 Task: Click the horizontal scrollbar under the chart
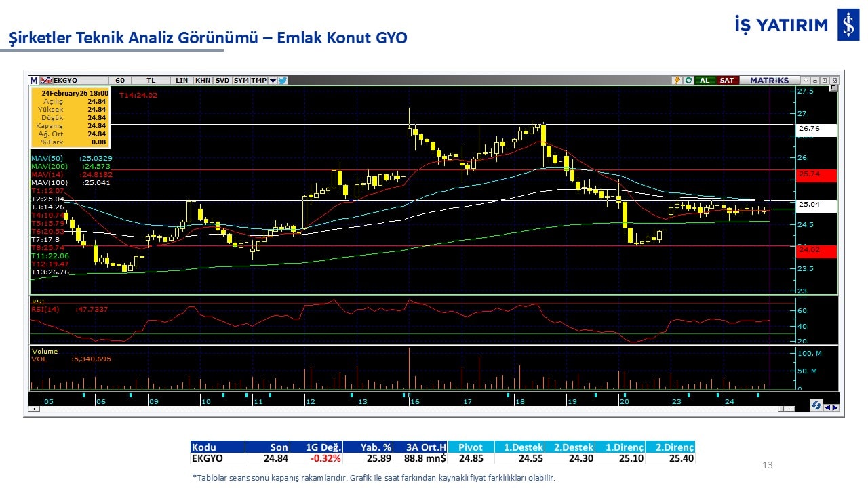pos(407,409)
